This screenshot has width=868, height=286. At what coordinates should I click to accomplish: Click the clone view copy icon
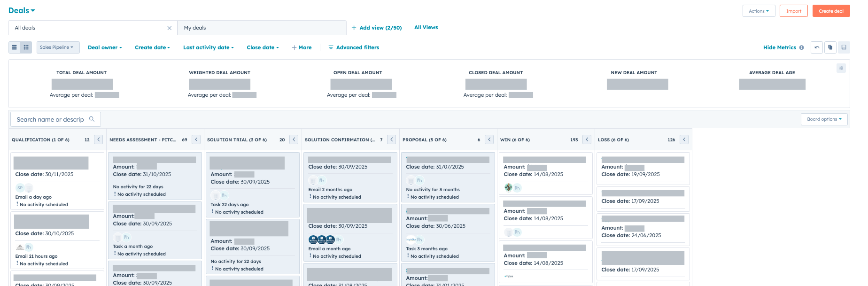click(830, 47)
